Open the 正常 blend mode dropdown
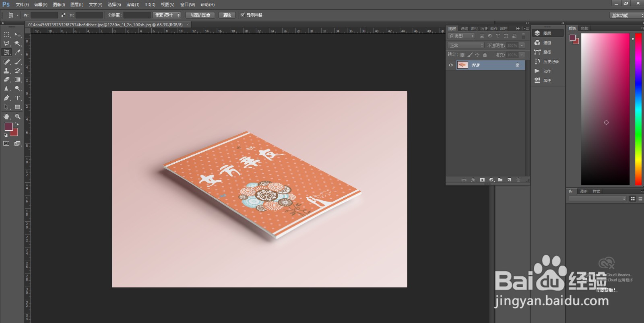The image size is (644, 323). (x=466, y=45)
